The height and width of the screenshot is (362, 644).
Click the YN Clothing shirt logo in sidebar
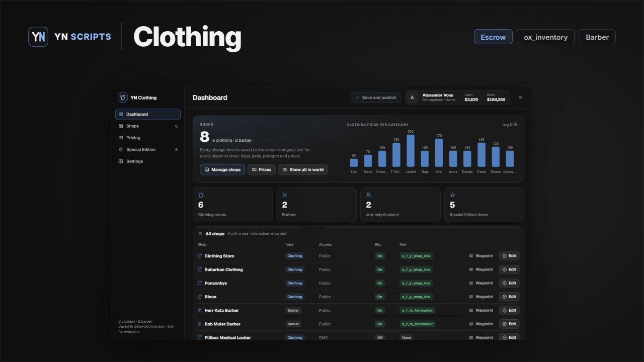122,98
